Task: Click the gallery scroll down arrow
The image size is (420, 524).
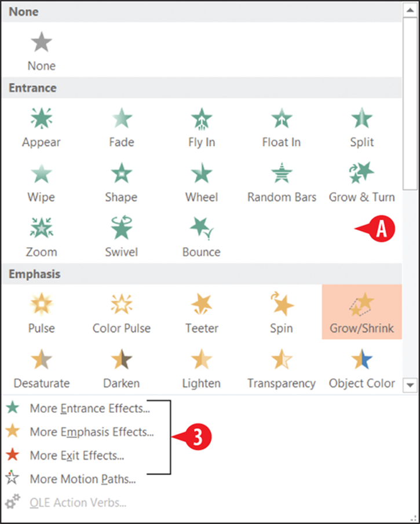Action: (x=410, y=384)
